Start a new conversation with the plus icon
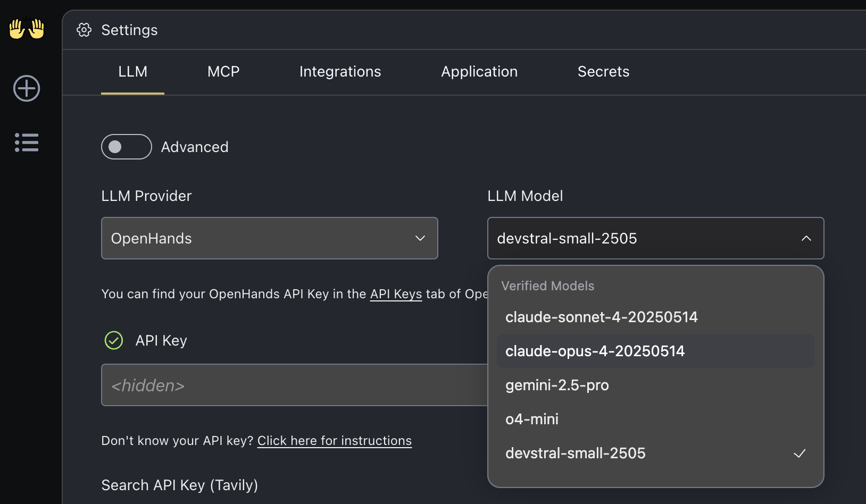This screenshot has height=504, width=866. point(26,88)
